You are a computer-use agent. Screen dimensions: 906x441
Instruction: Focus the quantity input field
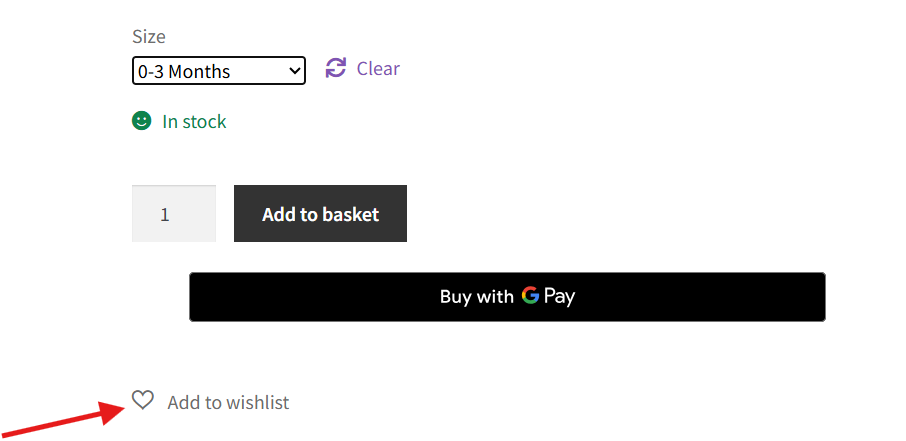tap(174, 214)
